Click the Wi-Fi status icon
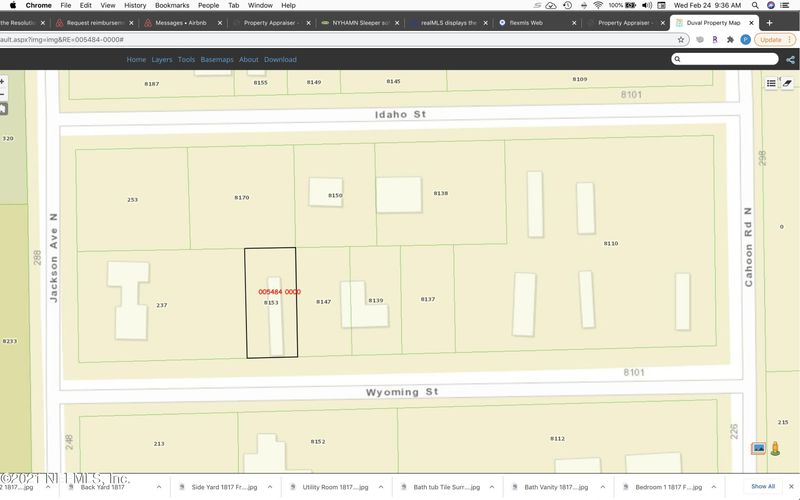Screen dimensions: 800x500 coord(598,5)
